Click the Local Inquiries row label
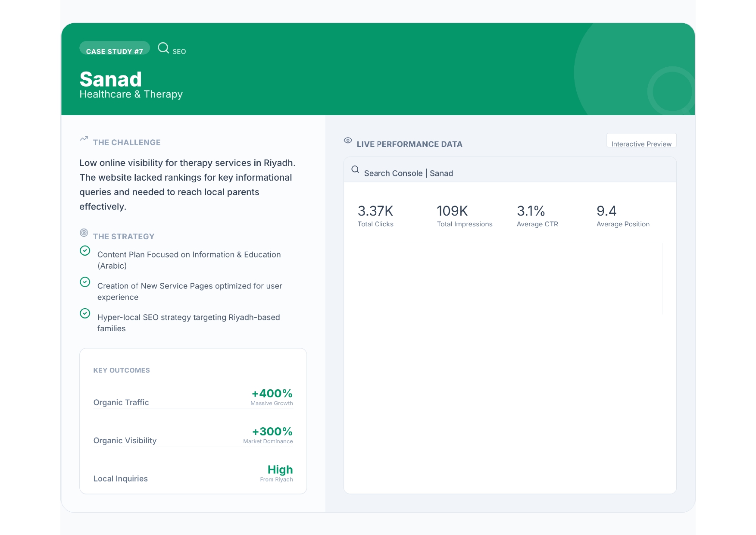756x535 pixels. point(121,479)
